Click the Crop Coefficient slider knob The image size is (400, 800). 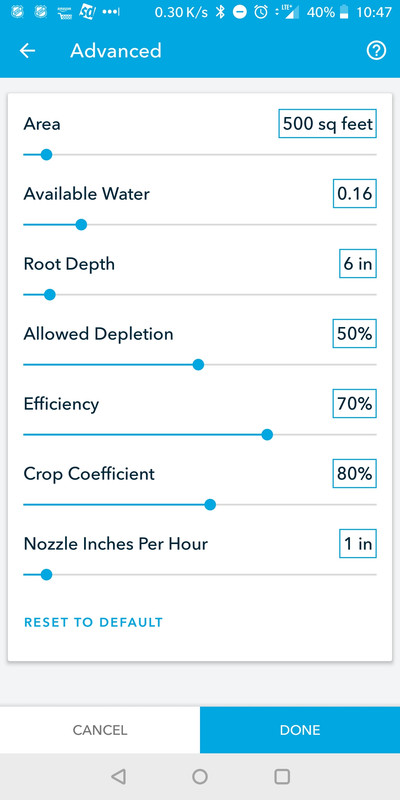point(210,505)
